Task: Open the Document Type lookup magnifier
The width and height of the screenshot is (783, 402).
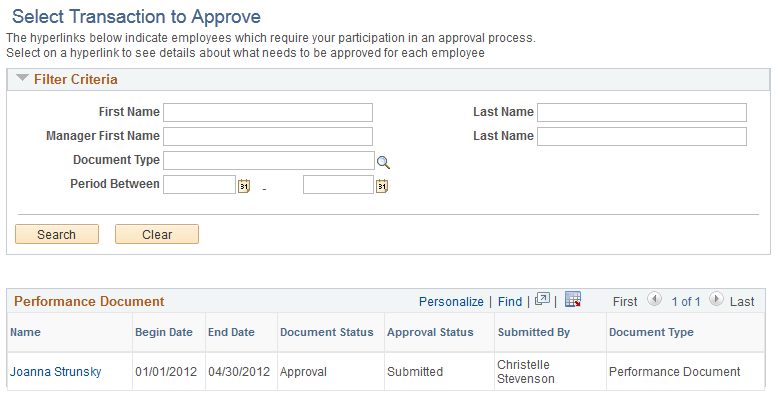Action: tap(383, 162)
